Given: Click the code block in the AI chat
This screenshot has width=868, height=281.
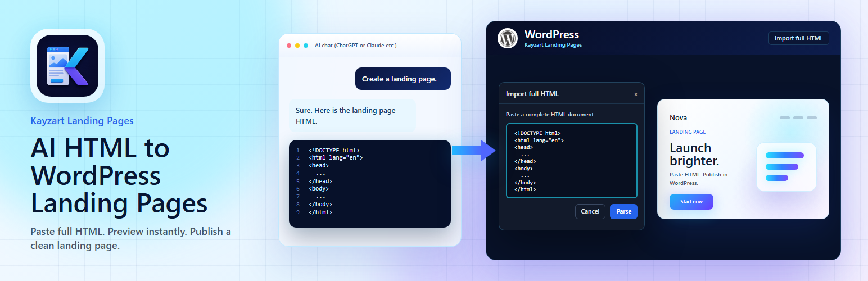Looking at the screenshot, I should click(370, 184).
